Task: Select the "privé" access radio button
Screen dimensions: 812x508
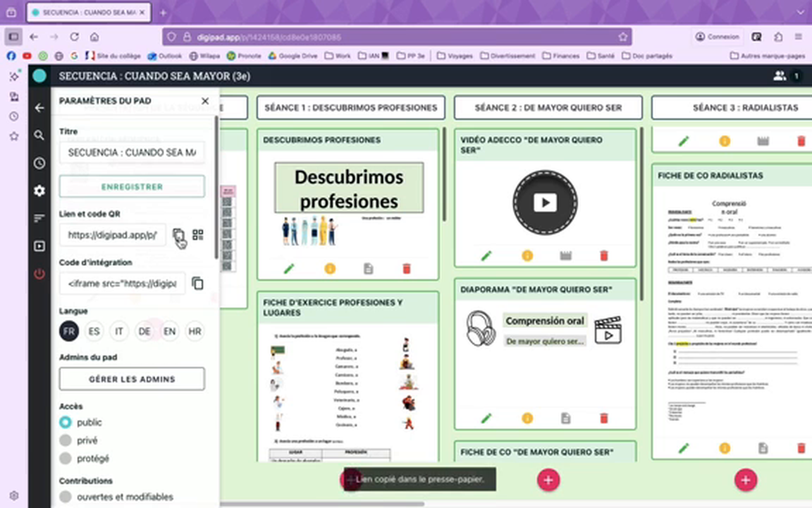Action: click(65, 440)
